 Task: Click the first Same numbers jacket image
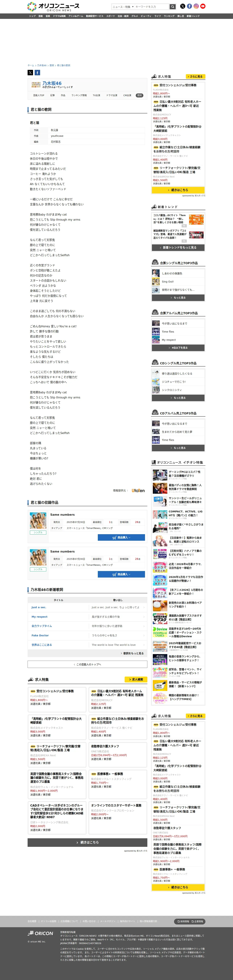[38, 520]
